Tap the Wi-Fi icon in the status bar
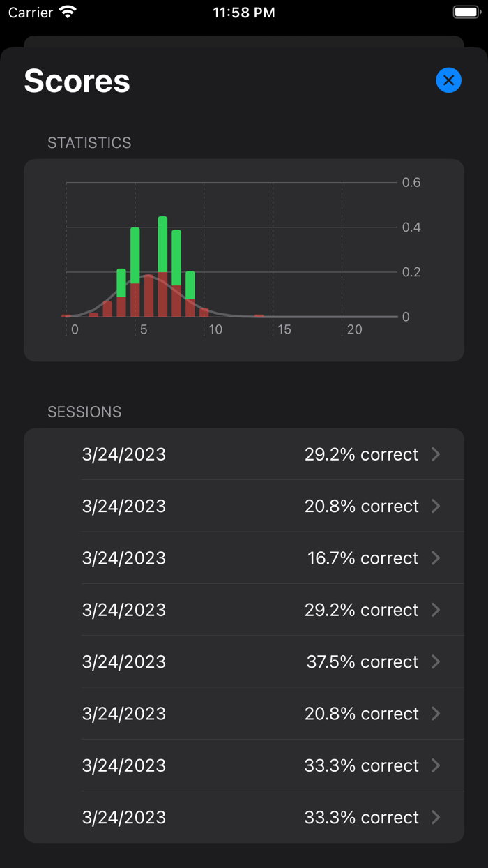Viewport: 488px width, 868px height. tap(68, 13)
